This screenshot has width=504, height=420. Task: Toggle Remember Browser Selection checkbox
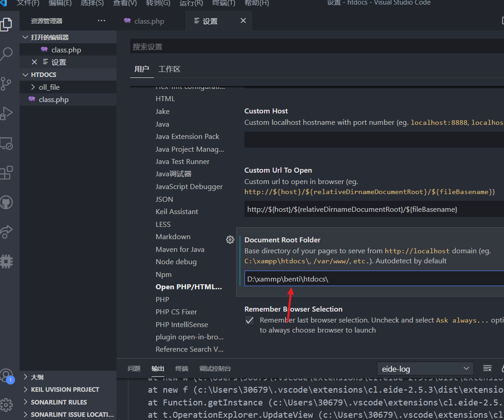click(x=249, y=320)
